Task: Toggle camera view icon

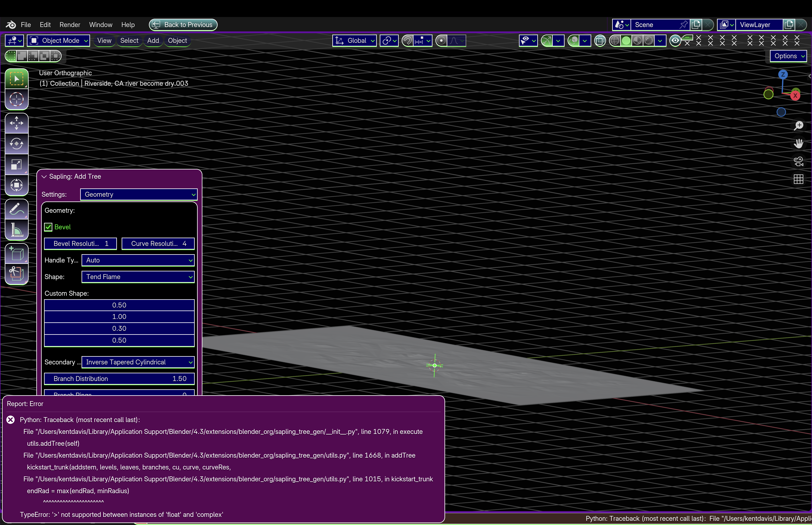Action: [798, 161]
